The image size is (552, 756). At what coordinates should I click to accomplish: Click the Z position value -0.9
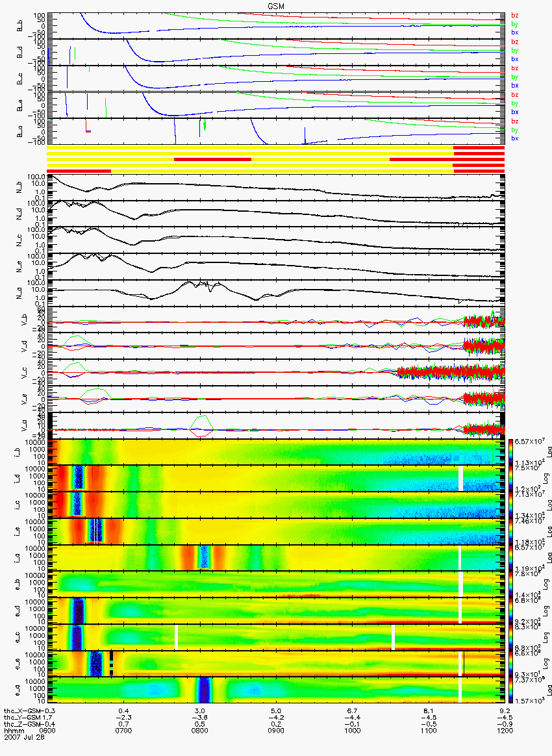[x=505, y=724]
